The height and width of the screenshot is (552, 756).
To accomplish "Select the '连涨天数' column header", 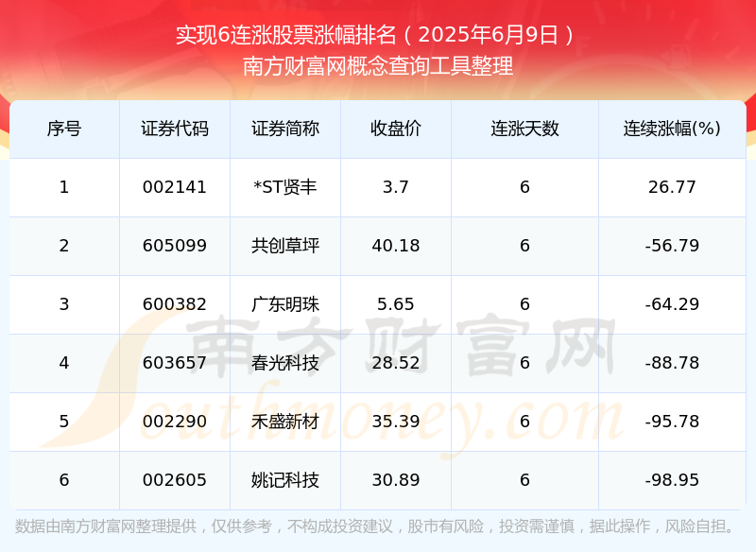I will pos(524,129).
